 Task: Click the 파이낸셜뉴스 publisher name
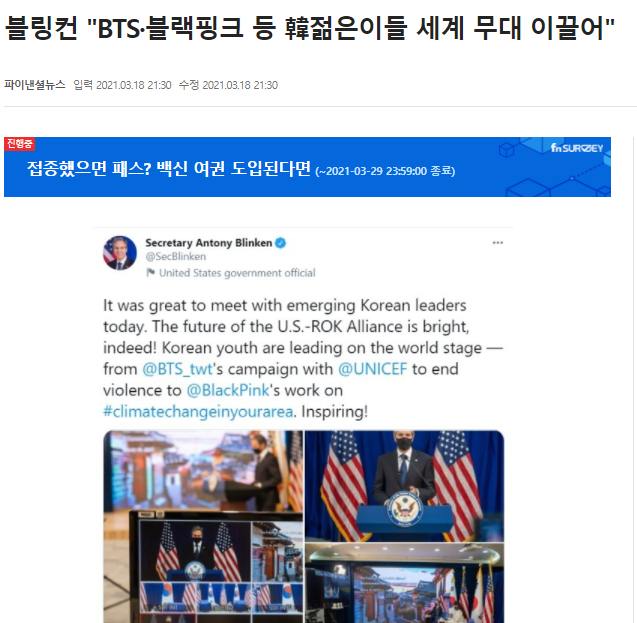pos(35,84)
